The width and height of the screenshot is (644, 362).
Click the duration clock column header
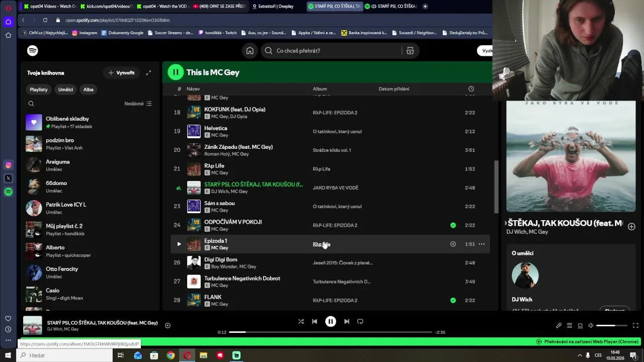(471, 89)
